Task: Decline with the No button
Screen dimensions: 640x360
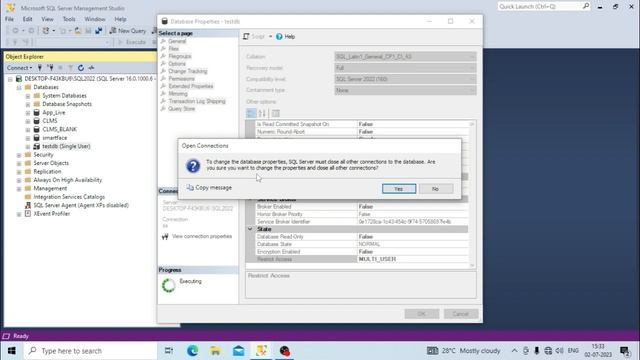Action: coord(436,189)
